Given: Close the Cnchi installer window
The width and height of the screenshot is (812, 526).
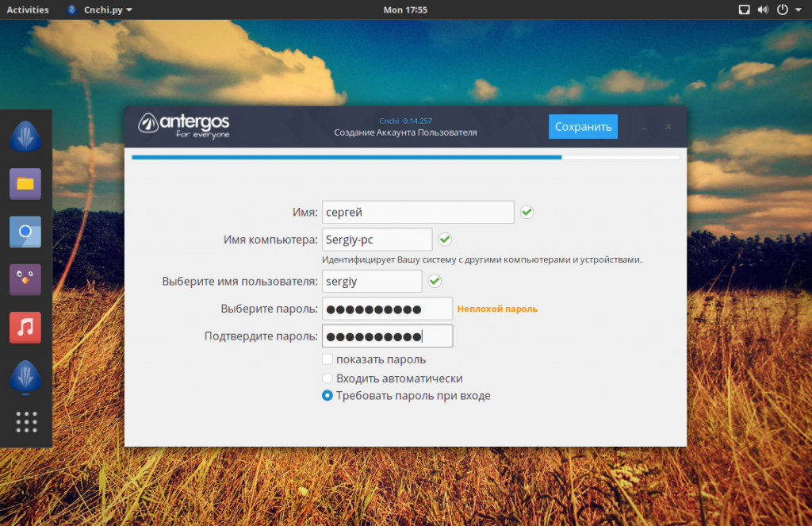Looking at the screenshot, I should click(668, 126).
